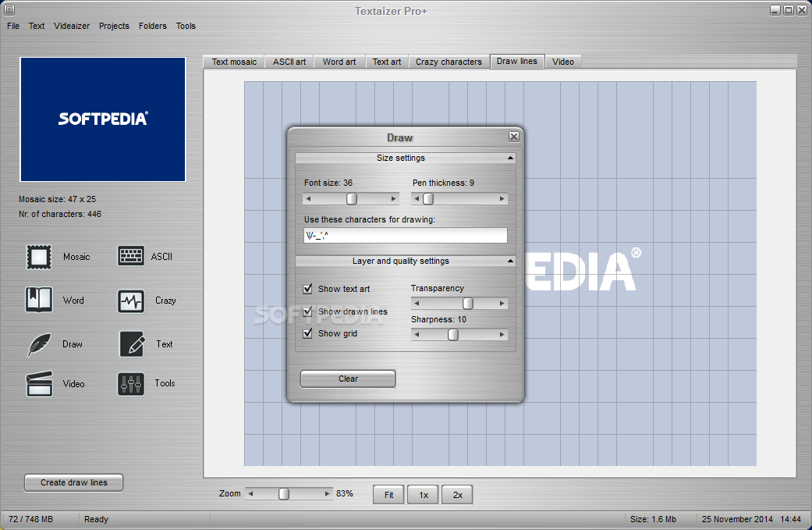Click the '72 / 748 MB' status entry
The height and width of the screenshot is (530, 812).
click(30, 519)
